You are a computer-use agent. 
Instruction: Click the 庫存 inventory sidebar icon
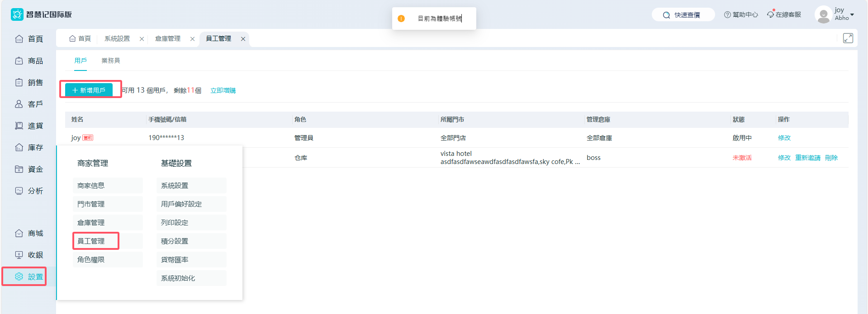tap(19, 147)
